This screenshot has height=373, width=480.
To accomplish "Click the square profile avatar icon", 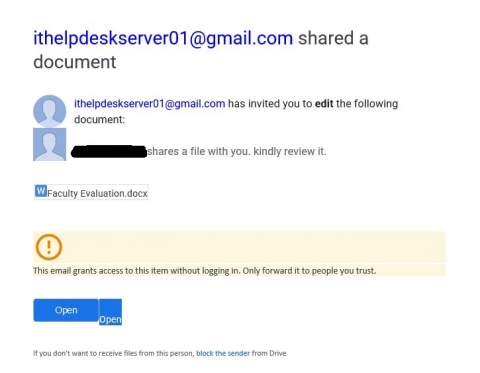I will [x=49, y=144].
